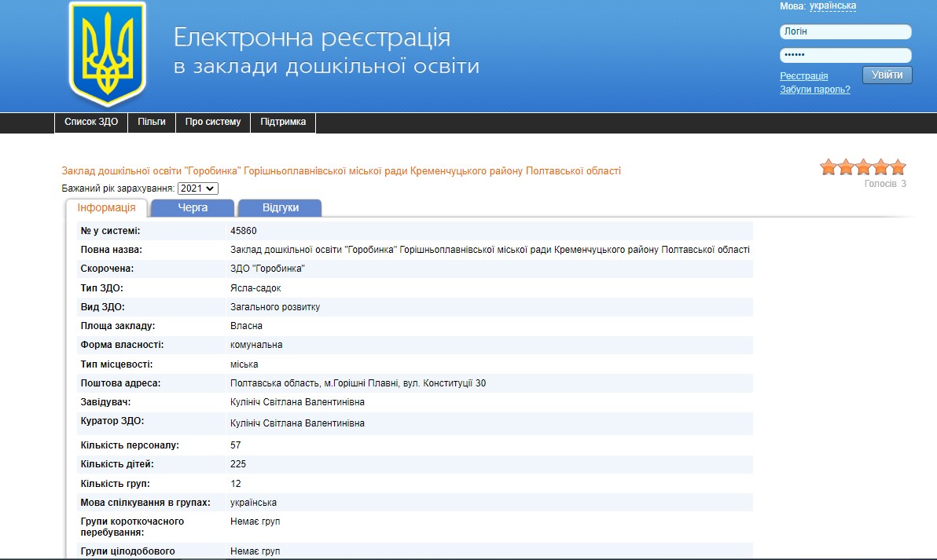Click 'Немає груп' for short-stay groups

pos(255,522)
